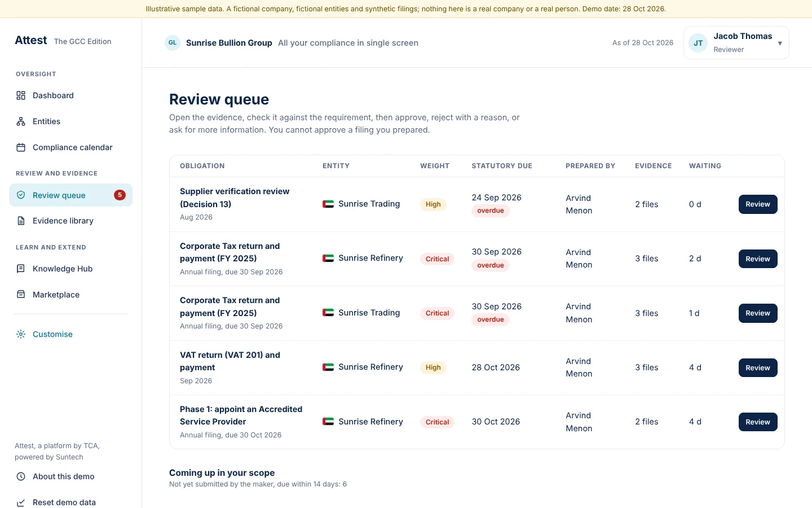
Task: Open the Compliance calendar menu item
Action: coord(70,147)
